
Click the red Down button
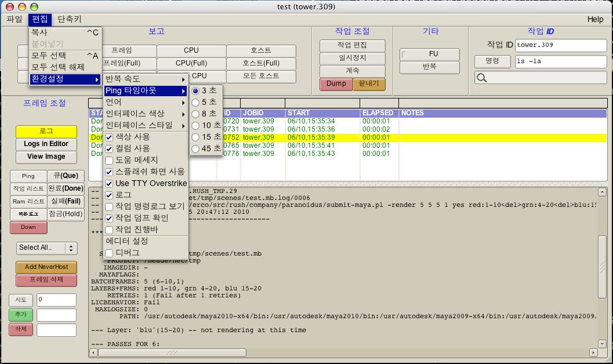[28, 227]
